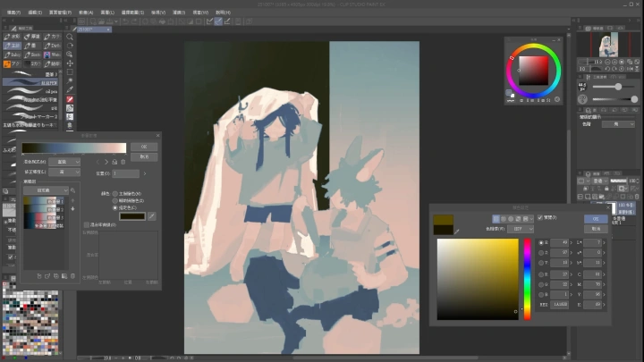Click the HEX color value input field
The image size is (644, 362).
click(x=560, y=305)
